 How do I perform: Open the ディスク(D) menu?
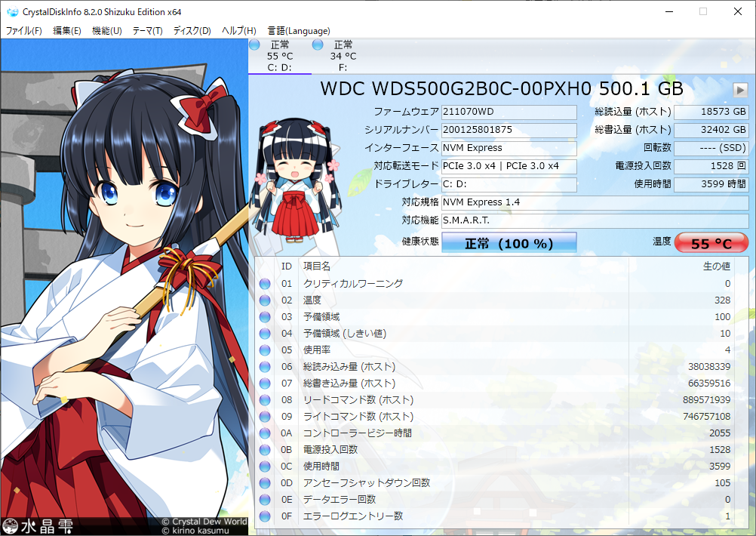click(192, 31)
